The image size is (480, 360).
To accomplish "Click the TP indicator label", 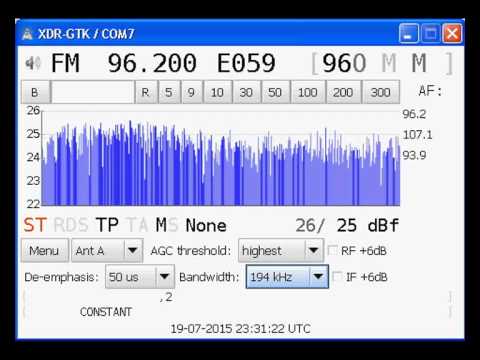I will pyautogui.click(x=107, y=225).
